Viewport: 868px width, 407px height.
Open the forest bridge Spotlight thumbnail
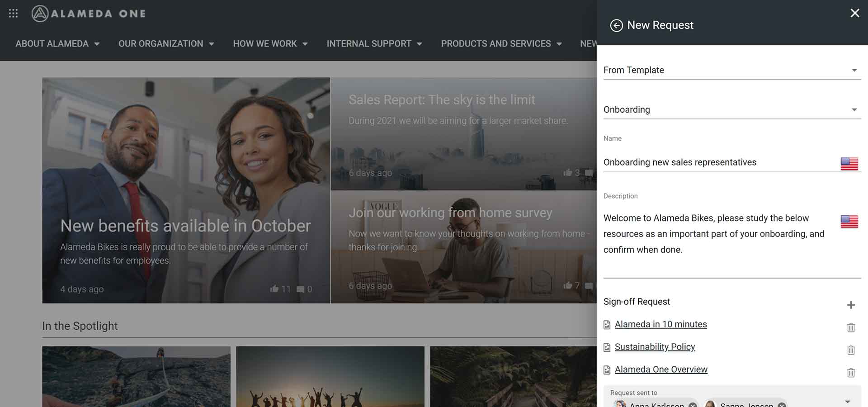514,377
